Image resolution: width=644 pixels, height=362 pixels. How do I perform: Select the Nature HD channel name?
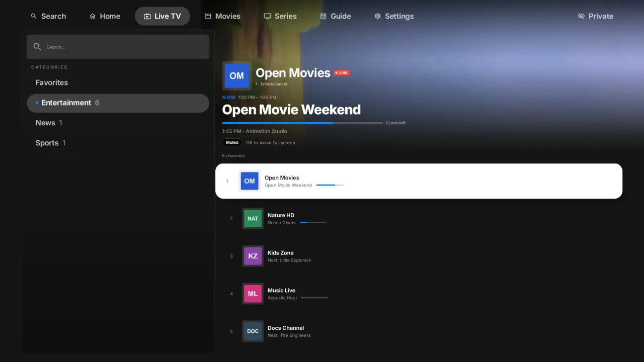[x=281, y=215]
